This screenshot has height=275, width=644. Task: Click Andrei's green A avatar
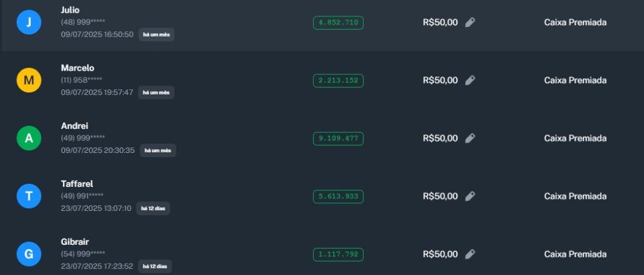pos(29,138)
